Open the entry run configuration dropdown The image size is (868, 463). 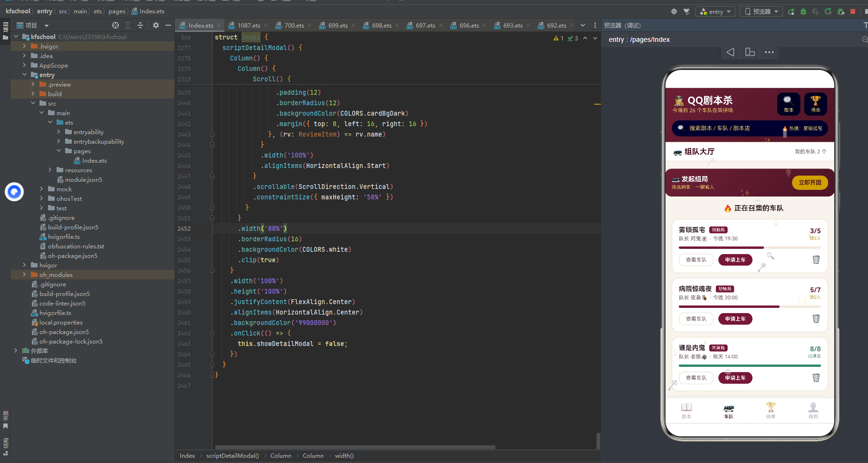pyautogui.click(x=716, y=11)
